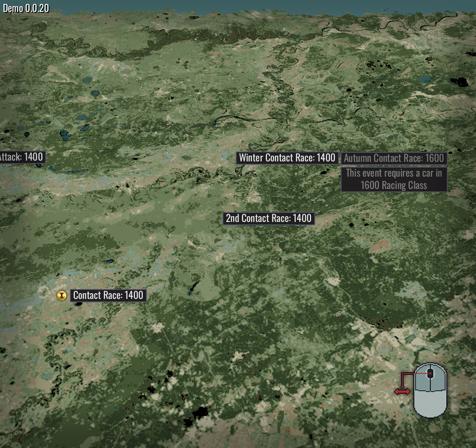Click the red scroll wheel on mouse icon
Image resolution: width=476 pixels, height=448 pixels.
430,373
